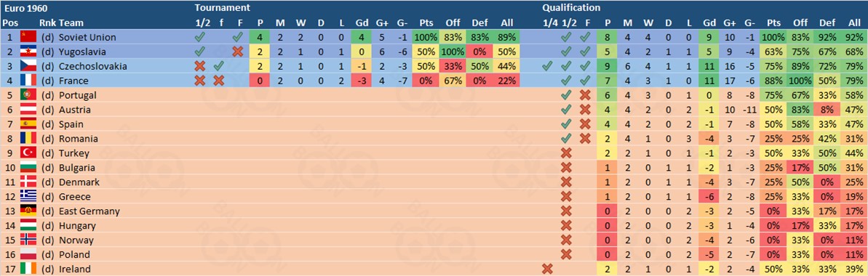This screenshot has width=868, height=276.
Task: Click the Soviet Union flag icon
Action: pos(28,37)
